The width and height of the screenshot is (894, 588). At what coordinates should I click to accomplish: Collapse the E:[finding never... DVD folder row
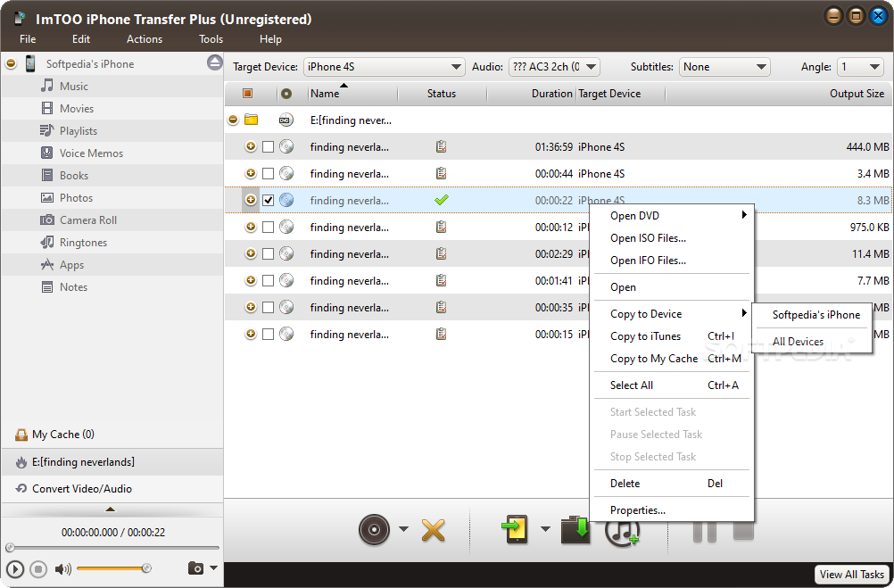(x=233, y=120)
